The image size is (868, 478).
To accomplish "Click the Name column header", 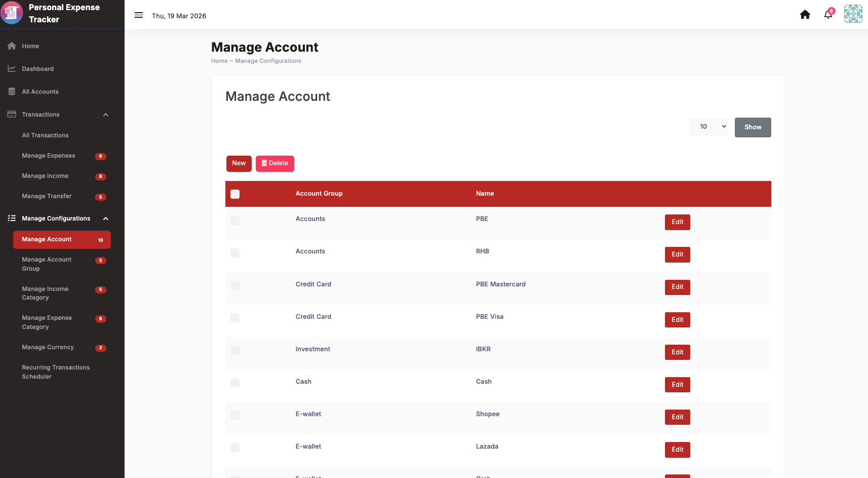I will click(x=485, y=194).
